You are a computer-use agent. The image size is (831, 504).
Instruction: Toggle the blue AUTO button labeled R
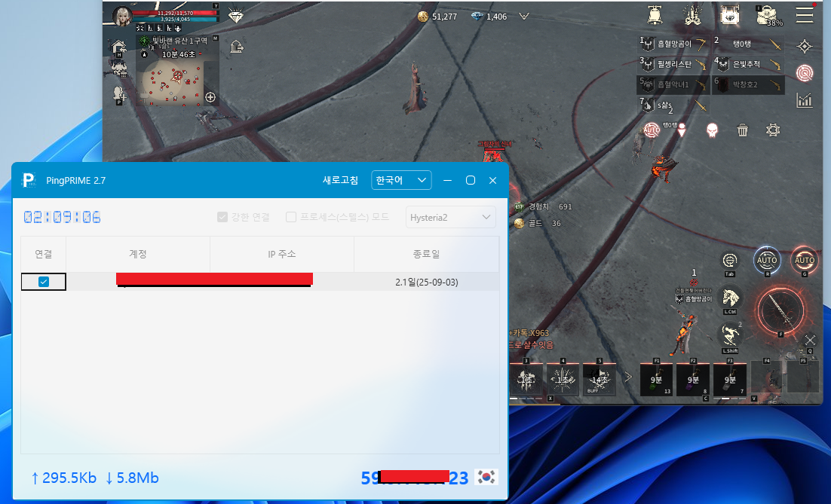(767, 260)
